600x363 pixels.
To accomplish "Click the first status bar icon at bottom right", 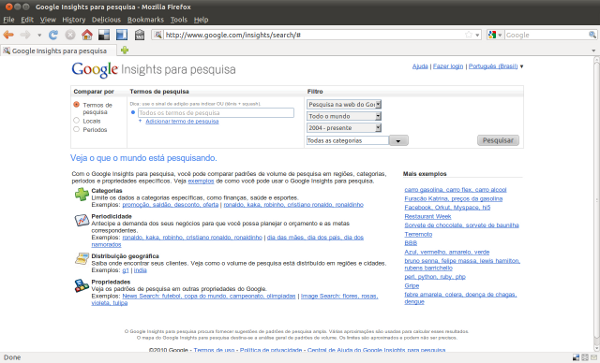I will pyautogui.click(x=576, y=357).
